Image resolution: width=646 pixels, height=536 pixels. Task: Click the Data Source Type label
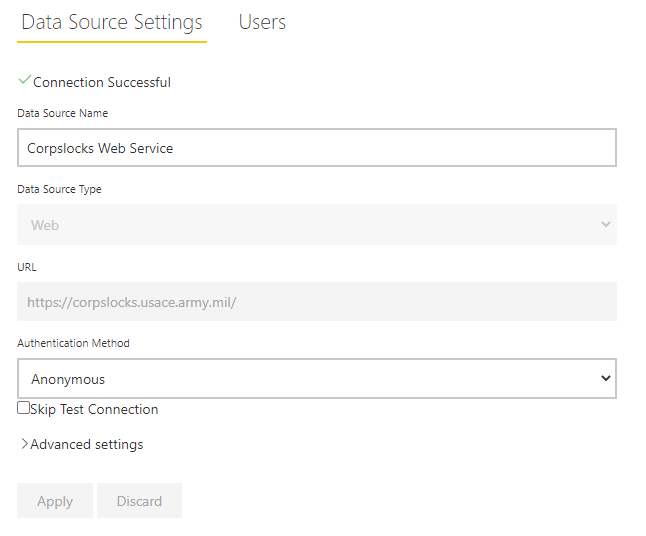point(59,189)
